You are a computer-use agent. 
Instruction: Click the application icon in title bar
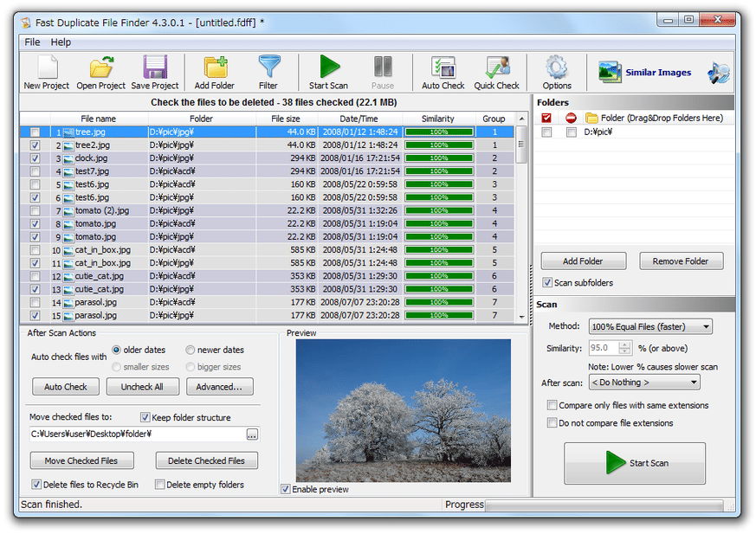tap(26, 23)
